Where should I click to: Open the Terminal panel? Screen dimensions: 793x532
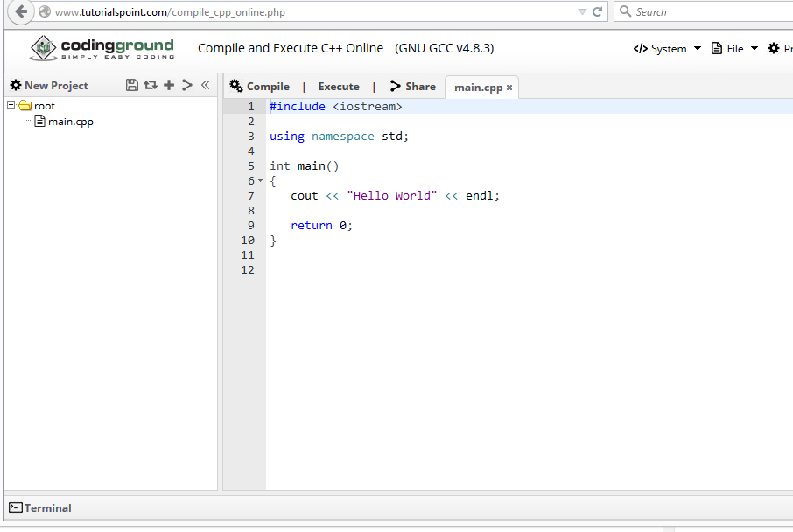40,508
